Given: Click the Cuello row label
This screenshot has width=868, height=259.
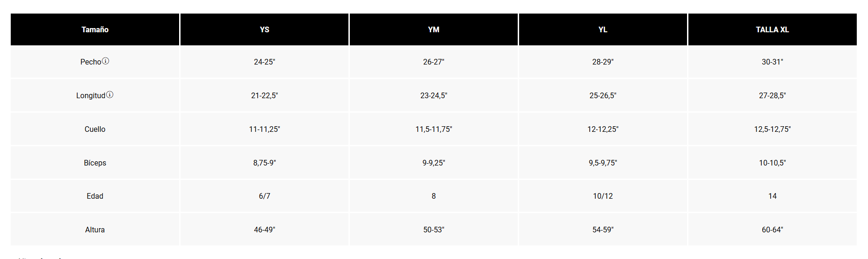Looking at the screenshot, I should [95, 129].
